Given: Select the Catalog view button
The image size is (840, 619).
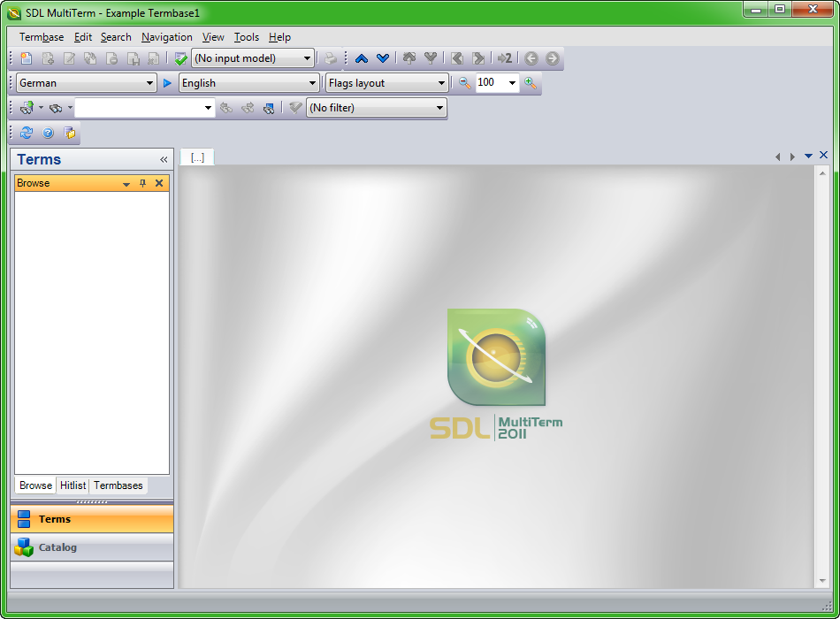Looking at the screenshot, I should [92, 547].
